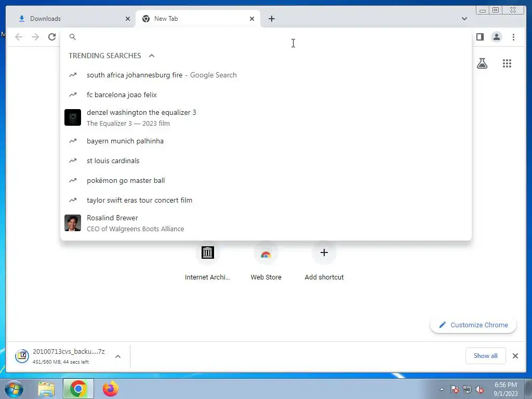Screen dimensions: 532x399
Task: Click the Action Center flag tray icon
Action: (454, 389)
